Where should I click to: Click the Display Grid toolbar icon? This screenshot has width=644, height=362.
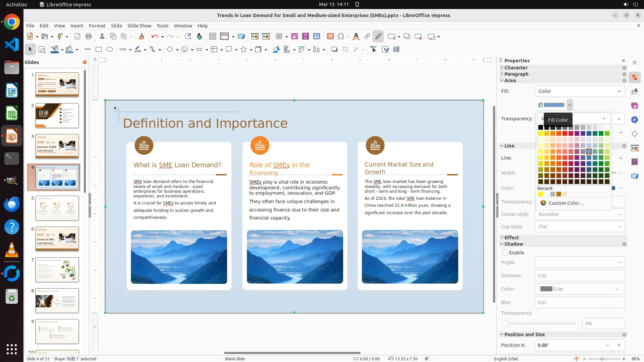(212, 37)
